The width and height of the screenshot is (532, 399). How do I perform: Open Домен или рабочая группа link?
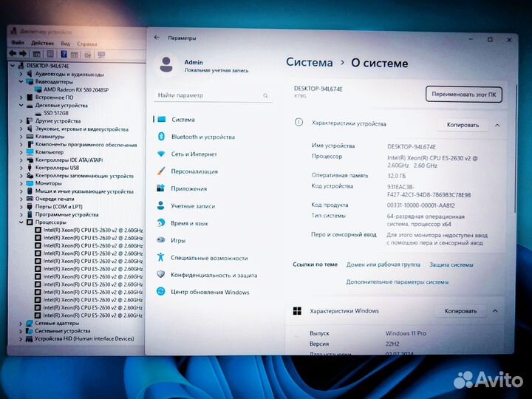pos(383,265)
